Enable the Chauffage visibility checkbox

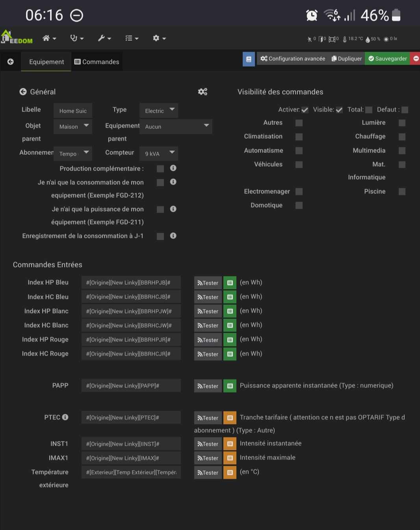[402, 137]
